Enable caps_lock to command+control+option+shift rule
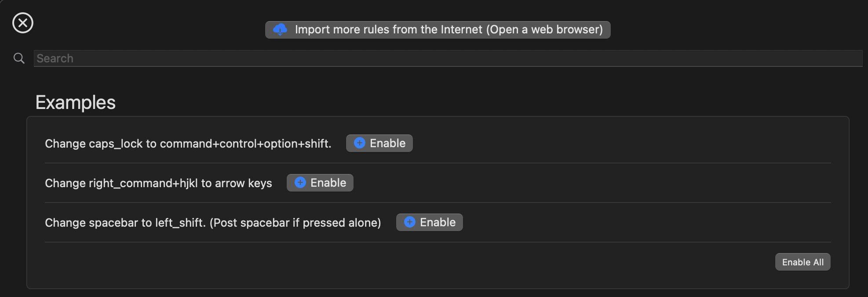This screenshot has height=297, width=868. (379, 143)
